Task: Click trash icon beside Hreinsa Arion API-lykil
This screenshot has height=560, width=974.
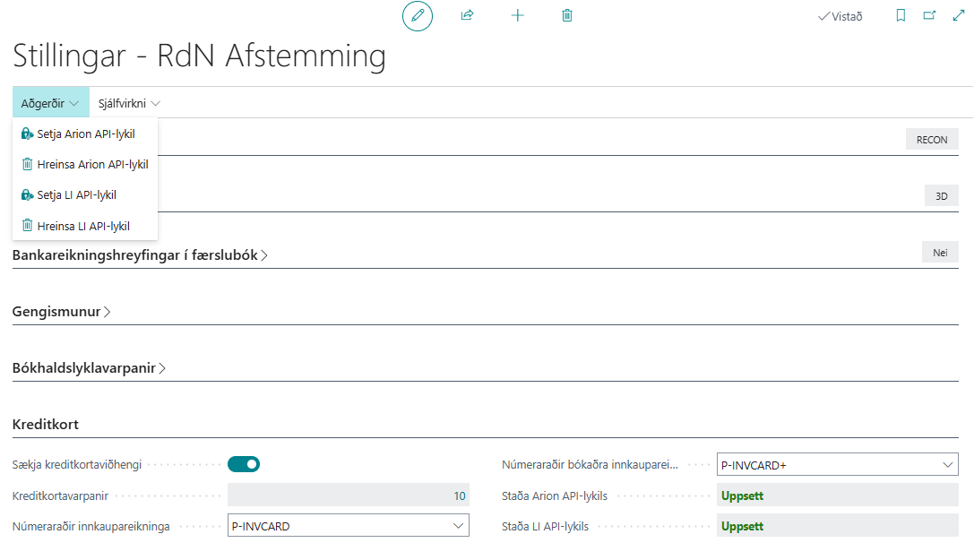Action: 28,165
